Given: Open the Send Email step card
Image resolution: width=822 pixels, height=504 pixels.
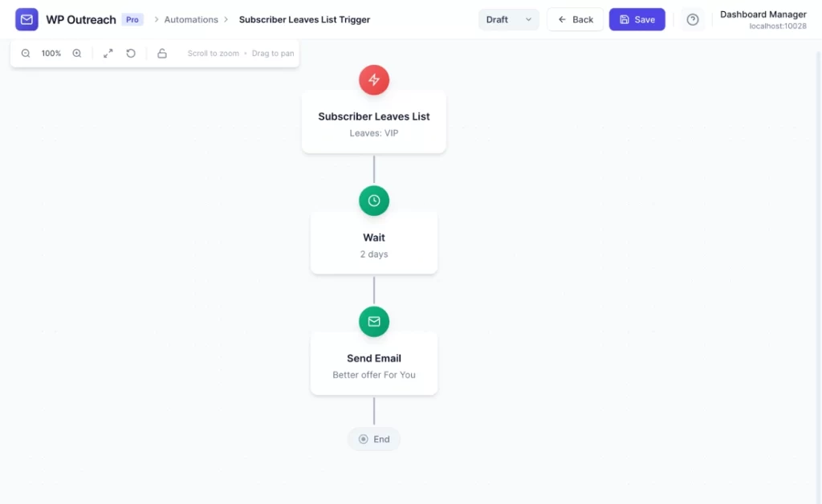Looking at the screenshot, I should click(x=374, y=366).
